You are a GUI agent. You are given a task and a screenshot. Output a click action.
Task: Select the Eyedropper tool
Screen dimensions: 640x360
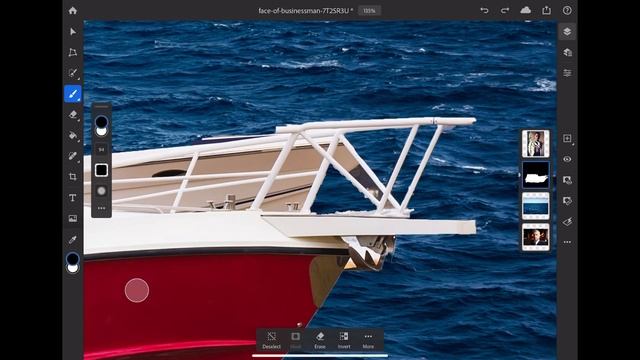click(x=73, y=240)
